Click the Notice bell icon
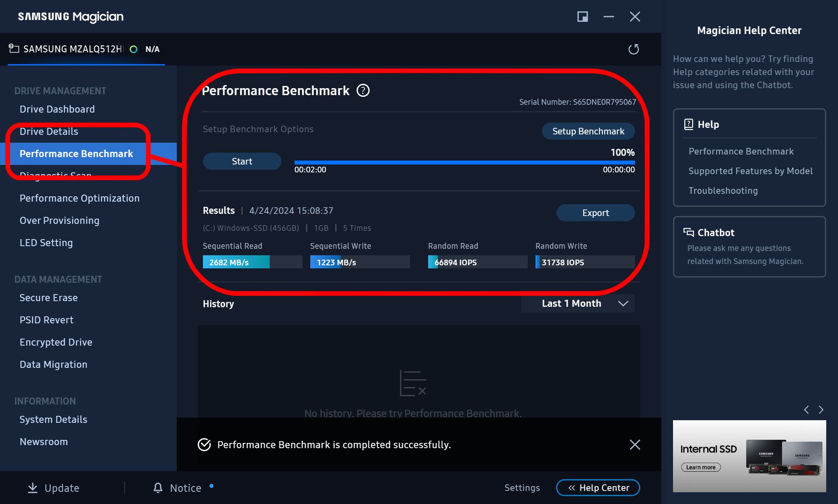838x504 pixels. point(158,488)
